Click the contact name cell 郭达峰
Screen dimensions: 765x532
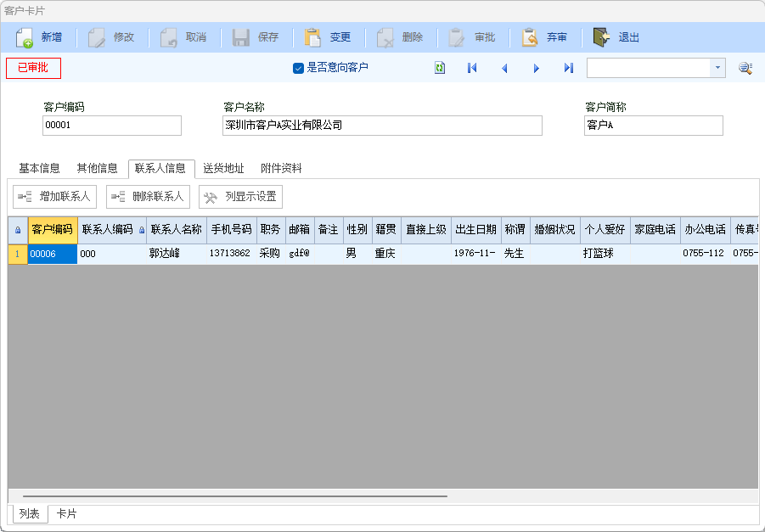pyautogui.click(x=176, y=254)
